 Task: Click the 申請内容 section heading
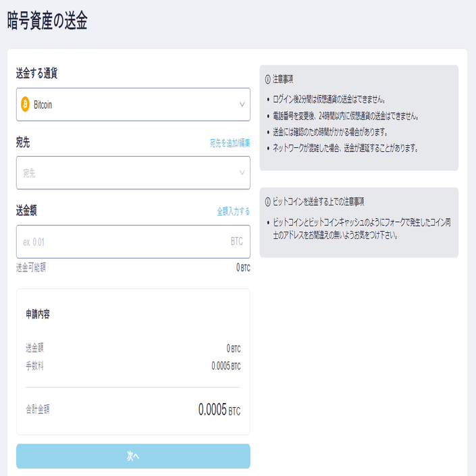(x=38, y=314)
